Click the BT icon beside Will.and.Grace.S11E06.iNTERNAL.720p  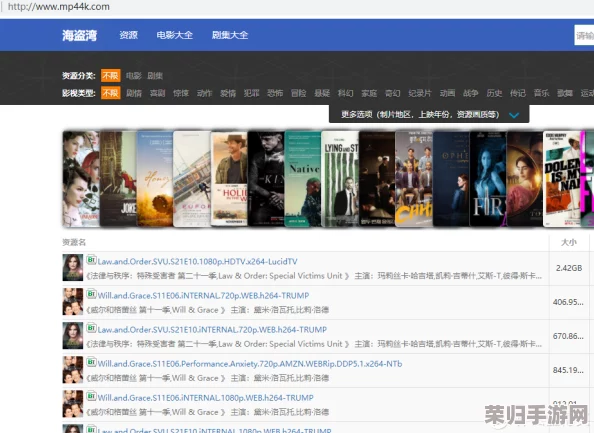tap(91, 294)
